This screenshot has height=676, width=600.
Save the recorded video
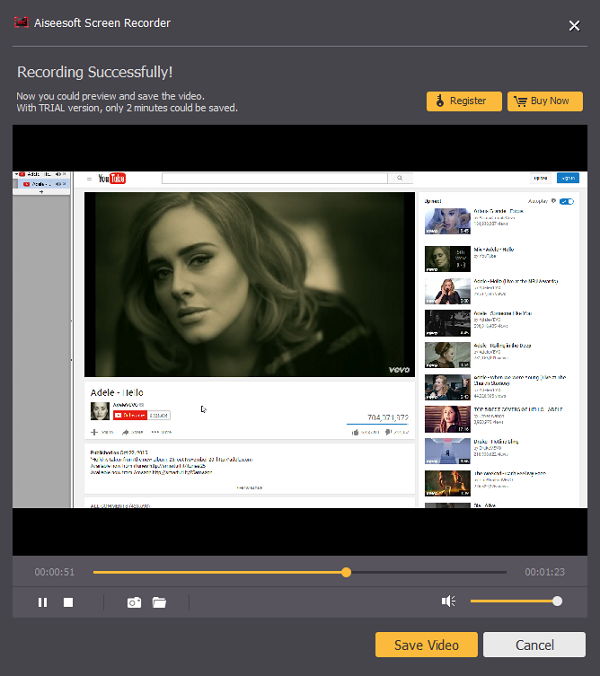[x=426, y=645]
